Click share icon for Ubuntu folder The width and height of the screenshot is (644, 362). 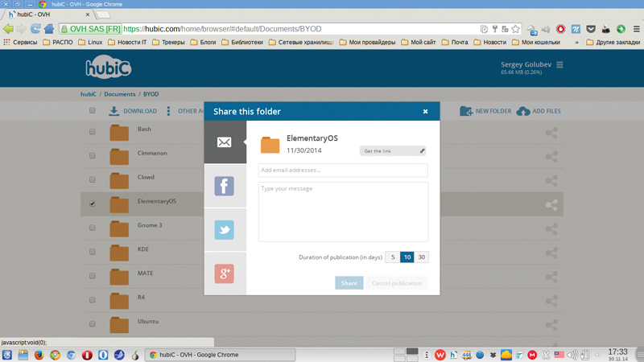(x=551, y=325)
